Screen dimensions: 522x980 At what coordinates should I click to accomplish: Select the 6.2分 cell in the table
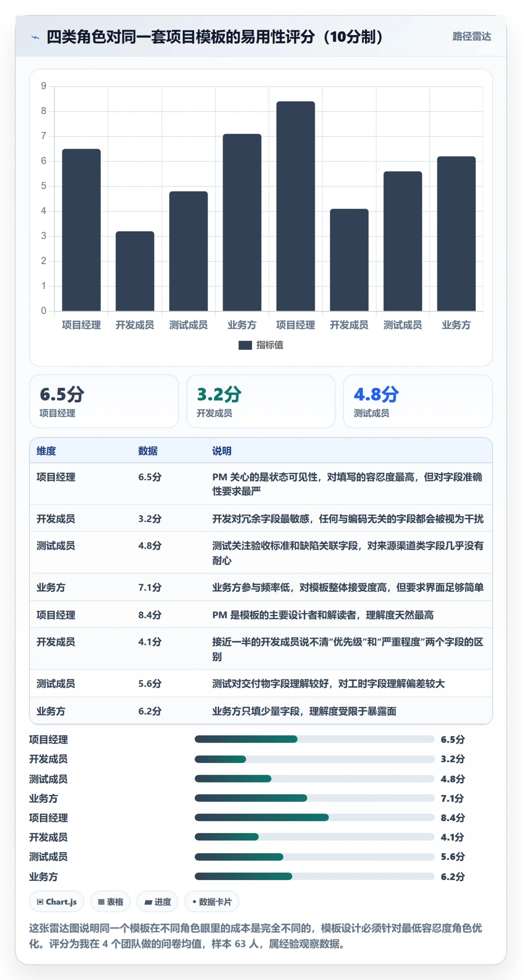tap(150, 711)
